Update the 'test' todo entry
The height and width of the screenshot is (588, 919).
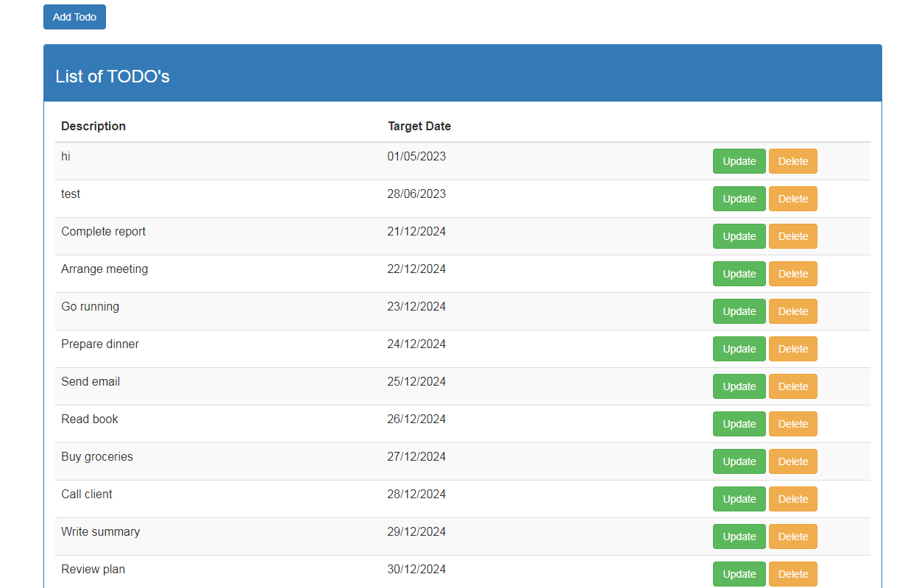739,199
